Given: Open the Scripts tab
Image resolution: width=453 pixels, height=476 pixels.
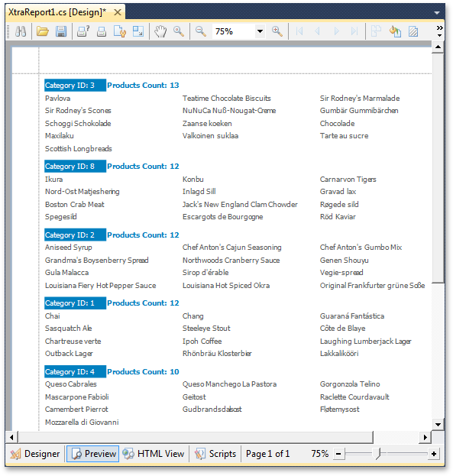Looking at the screenshot, I should pos(215,454).
